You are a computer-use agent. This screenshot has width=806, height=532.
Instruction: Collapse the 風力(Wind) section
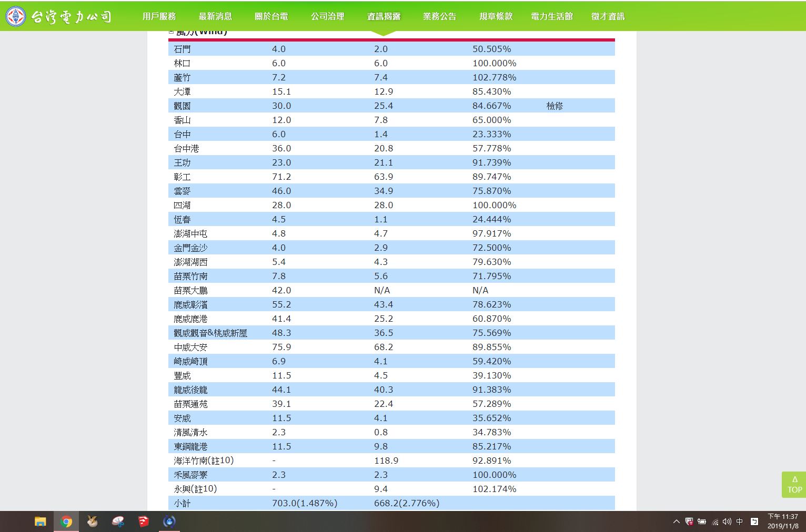(x=171, y=32)
